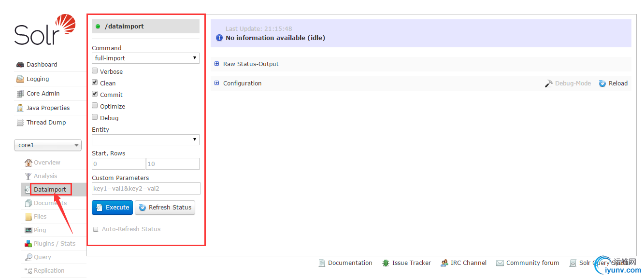Click the Custom Parameters input field

146,189
